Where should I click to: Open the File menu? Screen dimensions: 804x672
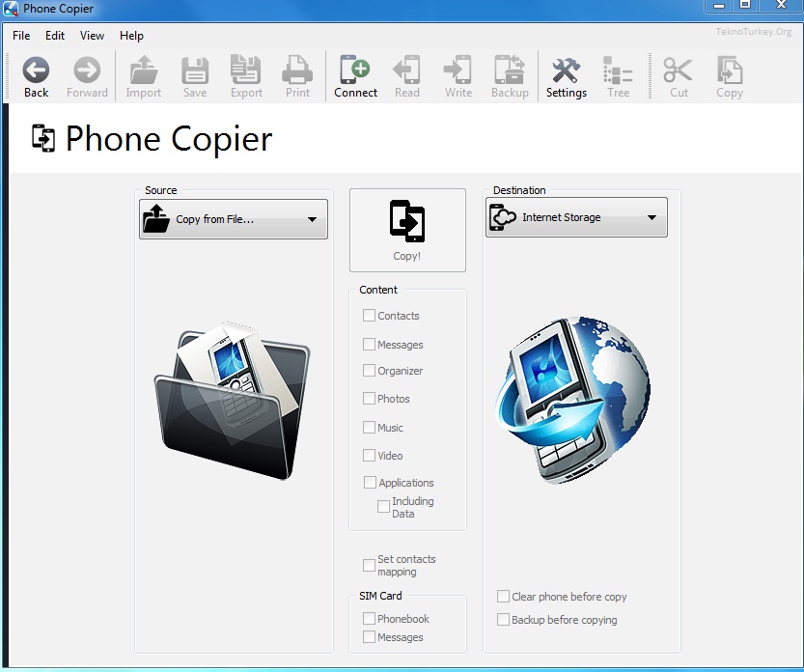point(21,36)
